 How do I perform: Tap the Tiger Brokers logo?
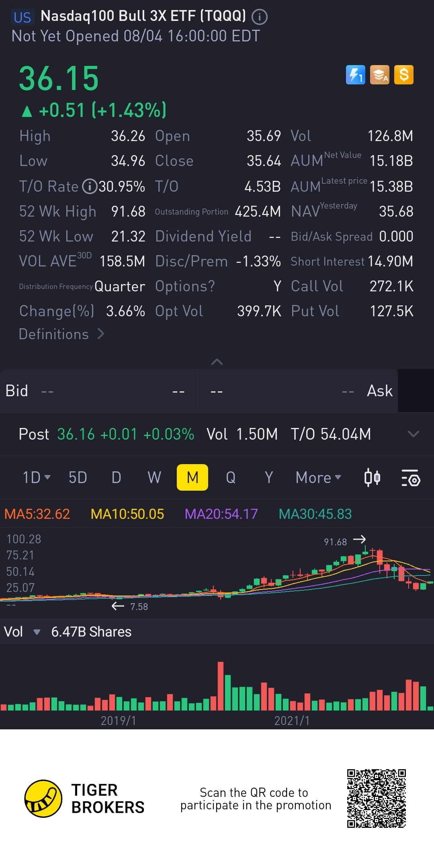43,798
